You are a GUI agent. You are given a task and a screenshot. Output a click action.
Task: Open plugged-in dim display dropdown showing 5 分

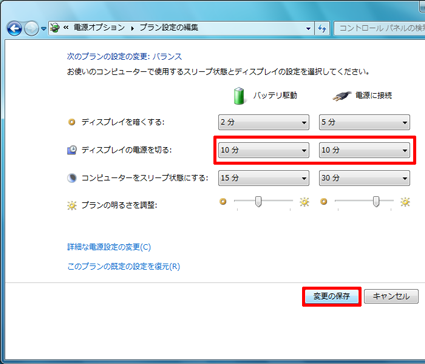(x=364, y=122)
